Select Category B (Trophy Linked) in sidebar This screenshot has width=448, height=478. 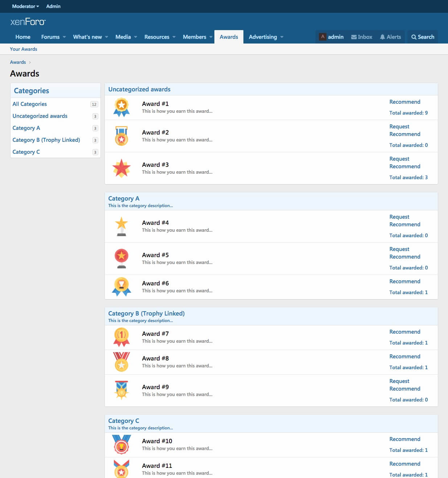[46, 140]
